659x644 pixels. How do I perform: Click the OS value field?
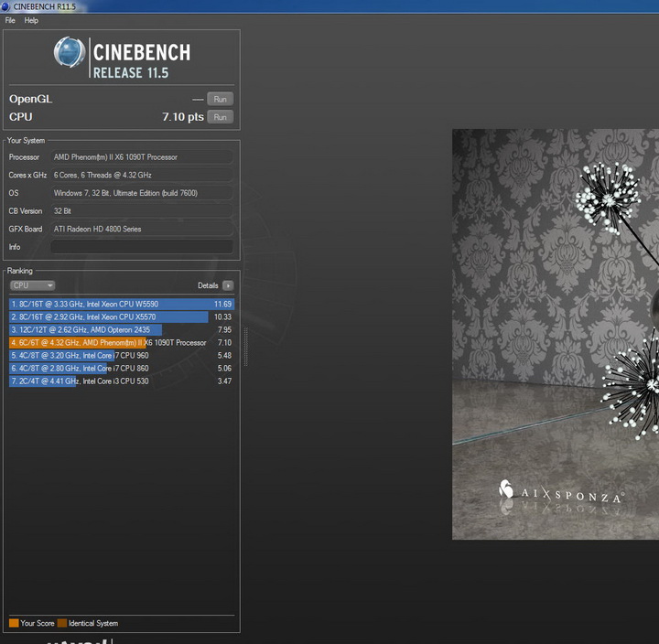pos(142,193)
